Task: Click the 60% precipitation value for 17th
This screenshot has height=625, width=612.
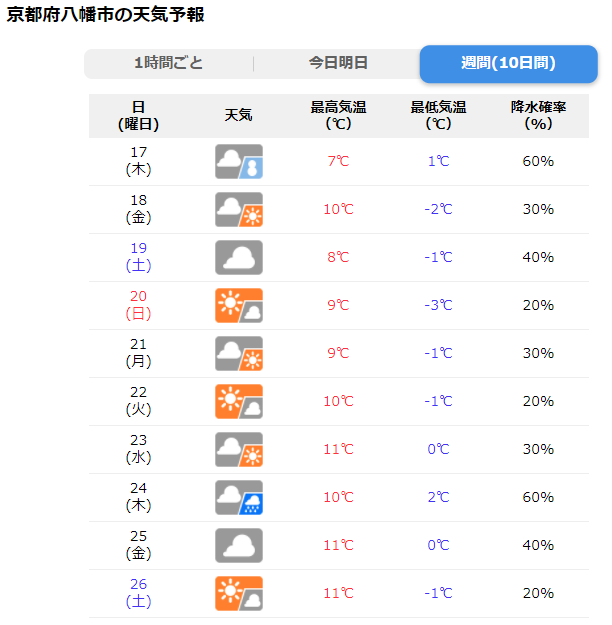Action: click(x=538, y=161)
